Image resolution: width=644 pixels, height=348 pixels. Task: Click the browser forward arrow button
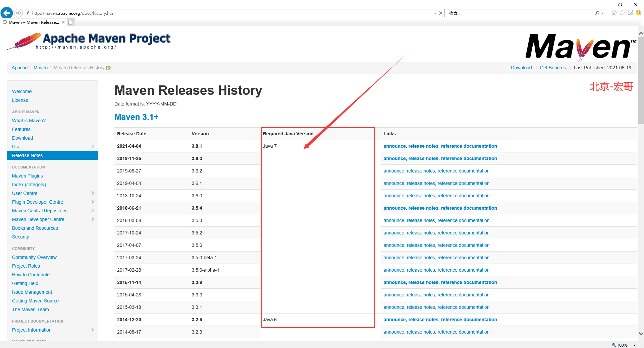[18, 13]
